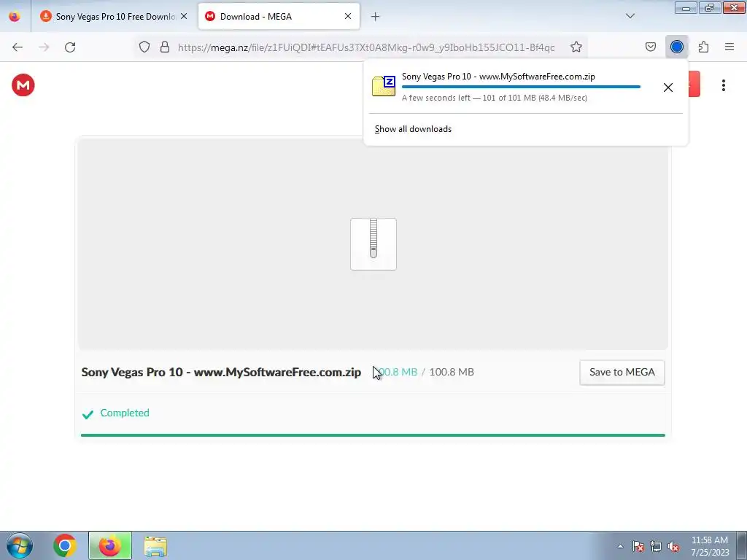The height and width of the screenshot is (560, 747).
Task: Click the forward navigation arrow
Action: 44,47
